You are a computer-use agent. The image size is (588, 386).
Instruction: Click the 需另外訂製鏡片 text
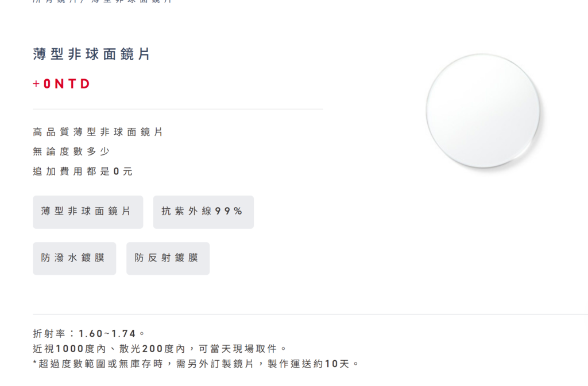pos(215,364)
